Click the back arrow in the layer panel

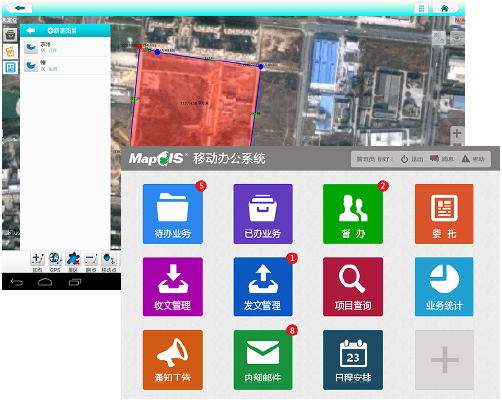[31, 31]
